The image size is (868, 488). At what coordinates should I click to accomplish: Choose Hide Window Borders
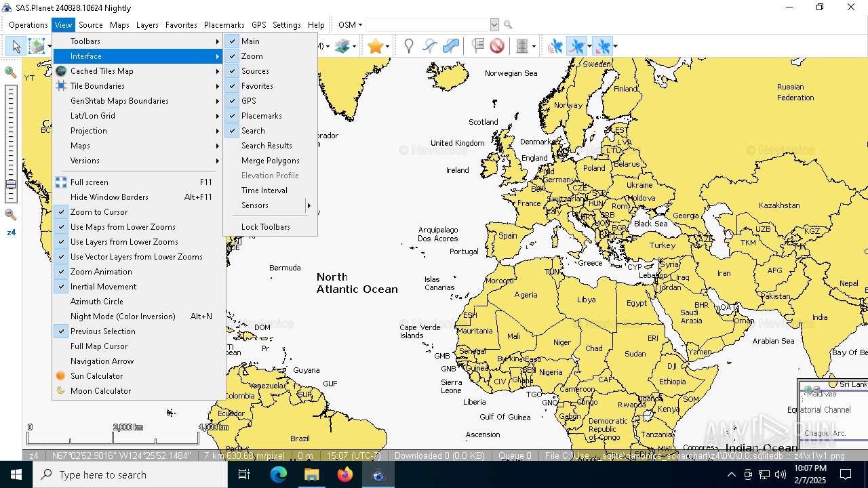pos(138,197)
